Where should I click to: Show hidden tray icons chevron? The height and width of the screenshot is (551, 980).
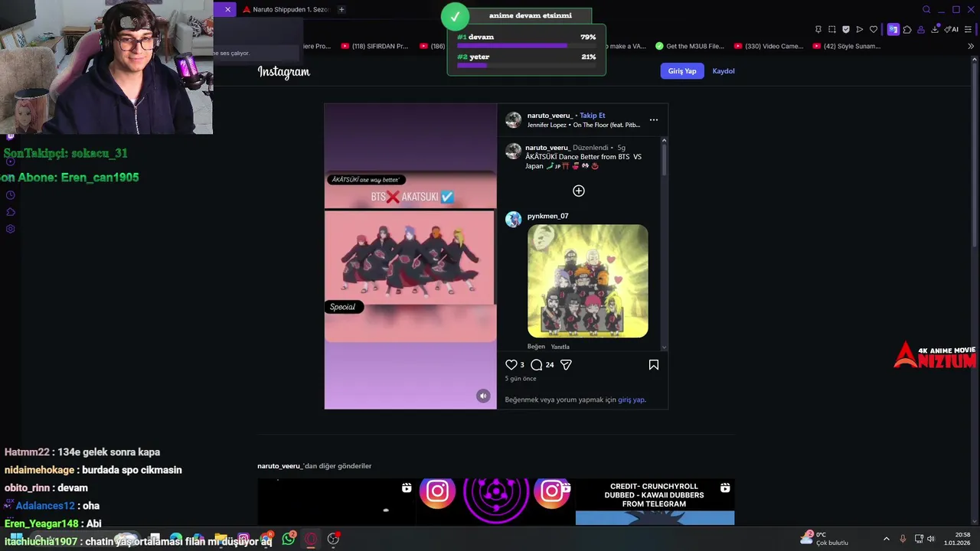[x=887, y=539]
